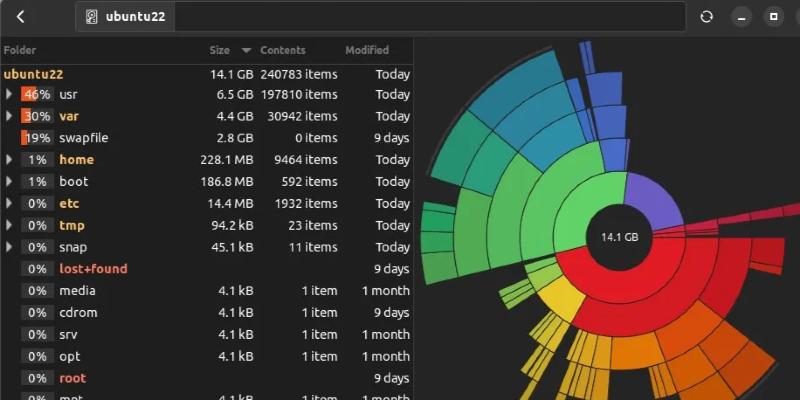This screenshot has width=800, height=400.
Task: Expand the snap folder
Action: coord(9,247)
